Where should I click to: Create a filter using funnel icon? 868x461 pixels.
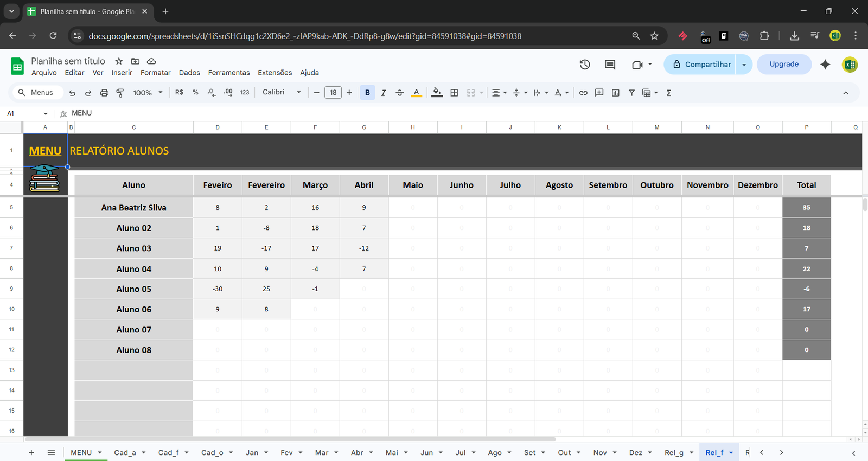coord(631,93)
